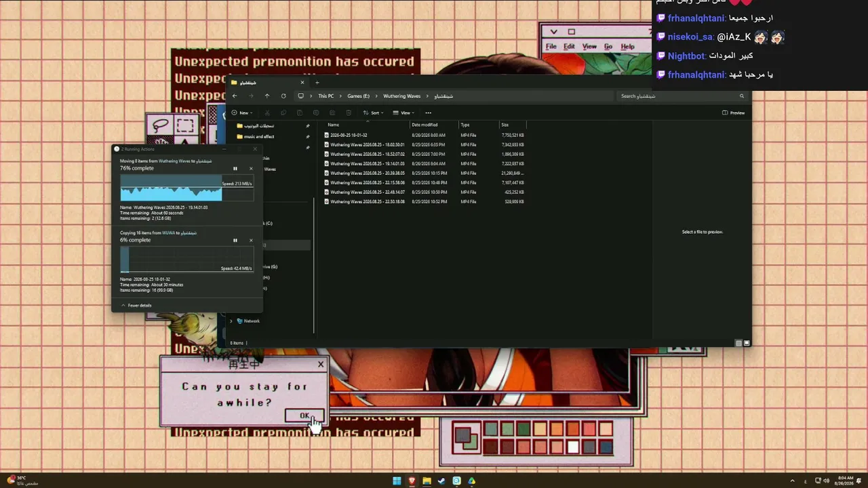Cancel the 6% complete copy operation

251,241
